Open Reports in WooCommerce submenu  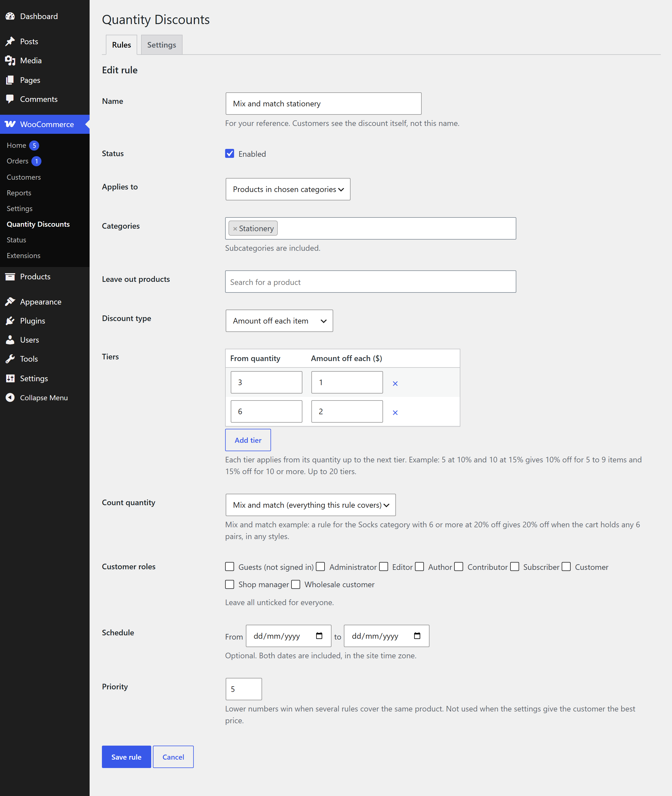19,193
